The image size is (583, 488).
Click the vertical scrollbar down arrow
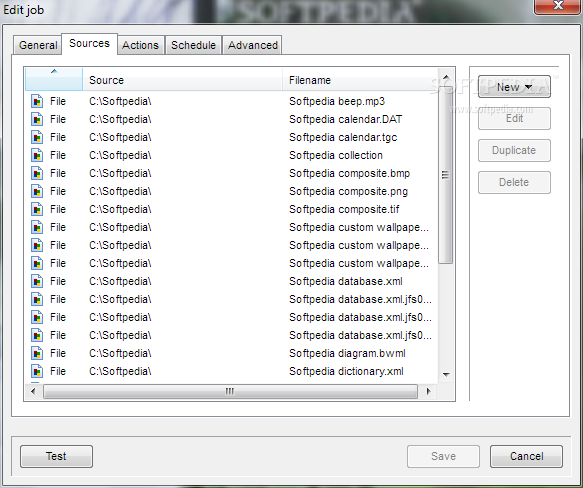coord(446,375)
